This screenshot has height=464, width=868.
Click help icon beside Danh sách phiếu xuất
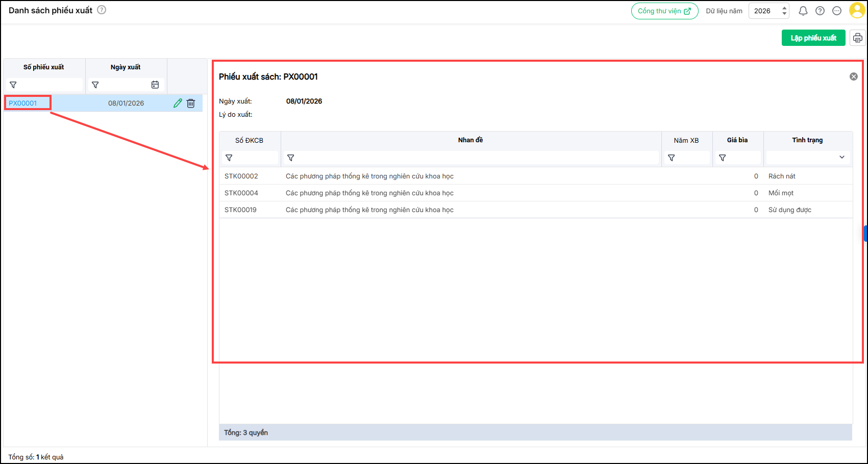click(102, 10)
